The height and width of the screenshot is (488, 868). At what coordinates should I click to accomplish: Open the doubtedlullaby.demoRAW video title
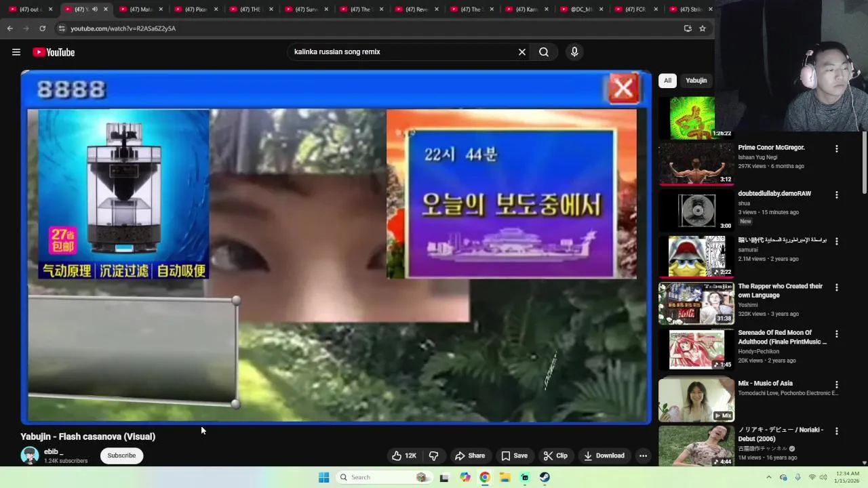[774, 193]
